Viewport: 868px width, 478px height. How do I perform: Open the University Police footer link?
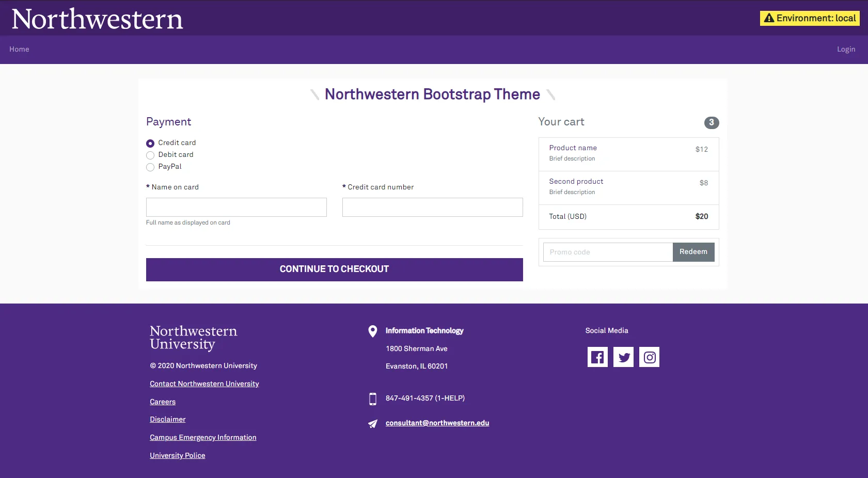[x=177, y=456]
